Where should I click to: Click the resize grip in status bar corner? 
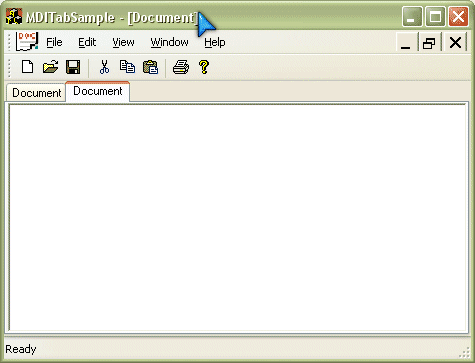464,352
